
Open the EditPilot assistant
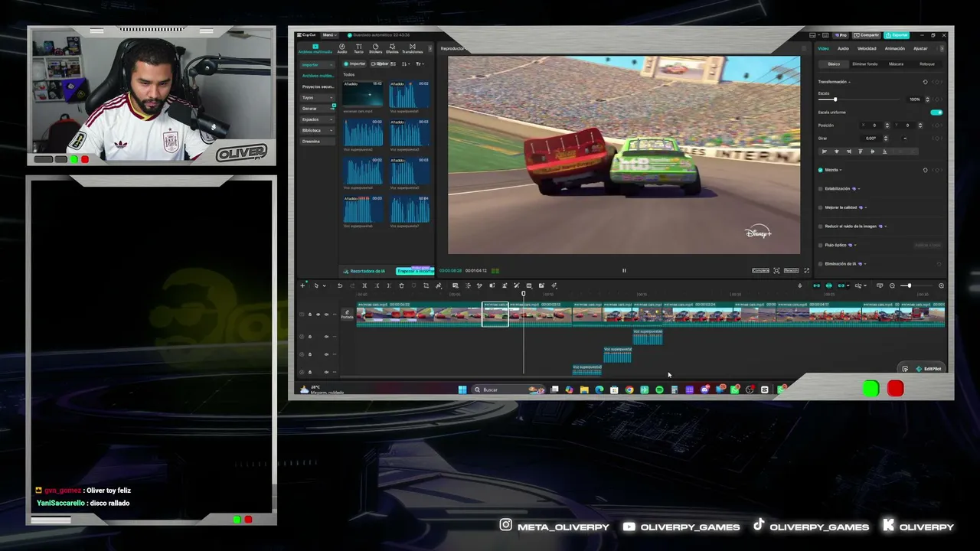[x=929, y=369]
